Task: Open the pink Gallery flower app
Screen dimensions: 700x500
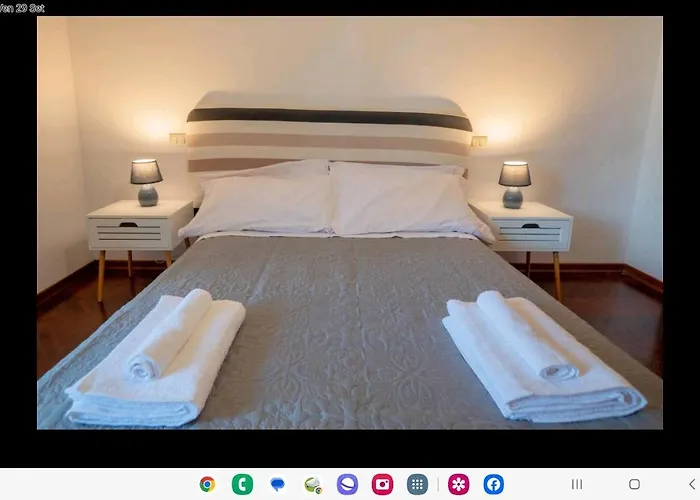Action: pyautogui.click(x=458, y=484)
